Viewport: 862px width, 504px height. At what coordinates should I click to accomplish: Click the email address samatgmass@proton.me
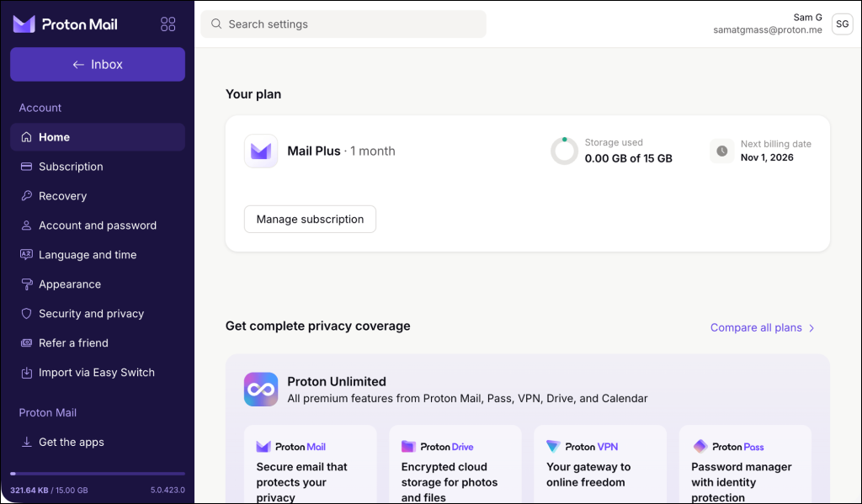coord(768,30)
